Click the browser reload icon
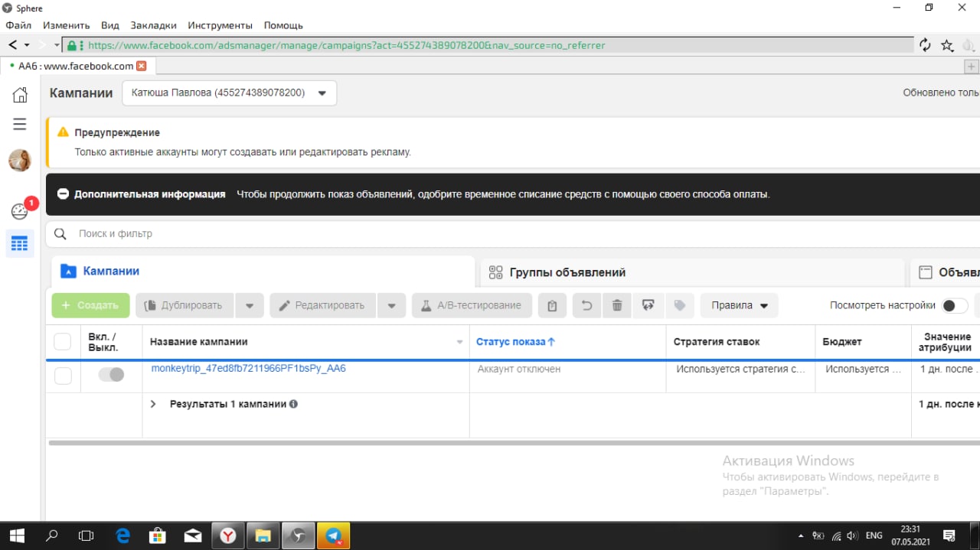980x550 pixels. pos(925,45)
